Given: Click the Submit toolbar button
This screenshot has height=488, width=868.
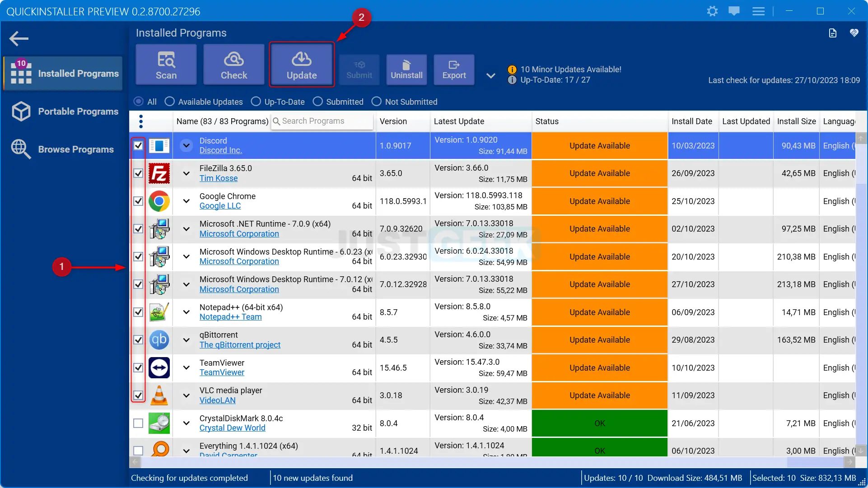Looking at the screenshot, I should [x=359, y=70].
